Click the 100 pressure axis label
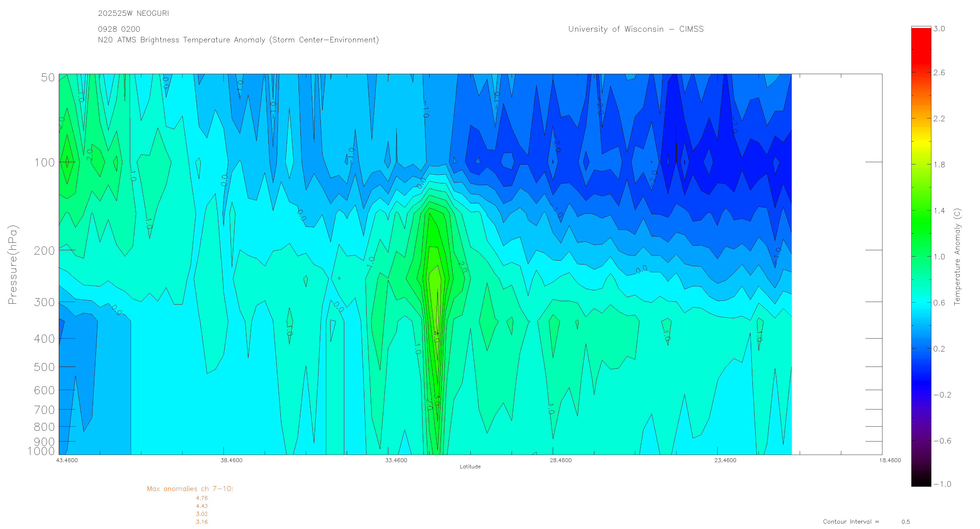The image size is (980, 529). pyautogui.click(x=45, y=163)
